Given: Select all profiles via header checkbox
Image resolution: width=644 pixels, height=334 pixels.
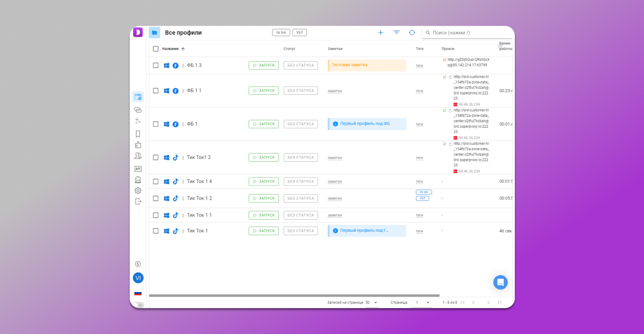Looking at the screenshot, I should coord(156,49).
